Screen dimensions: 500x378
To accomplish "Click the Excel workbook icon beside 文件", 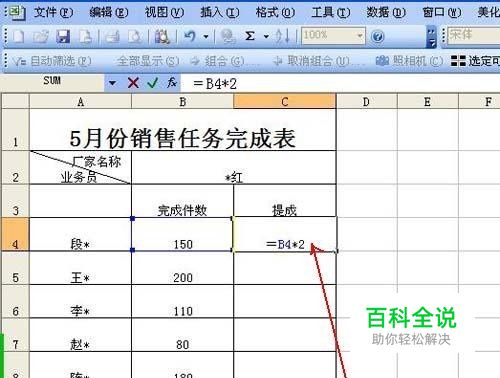I will [x=17, y=12].
